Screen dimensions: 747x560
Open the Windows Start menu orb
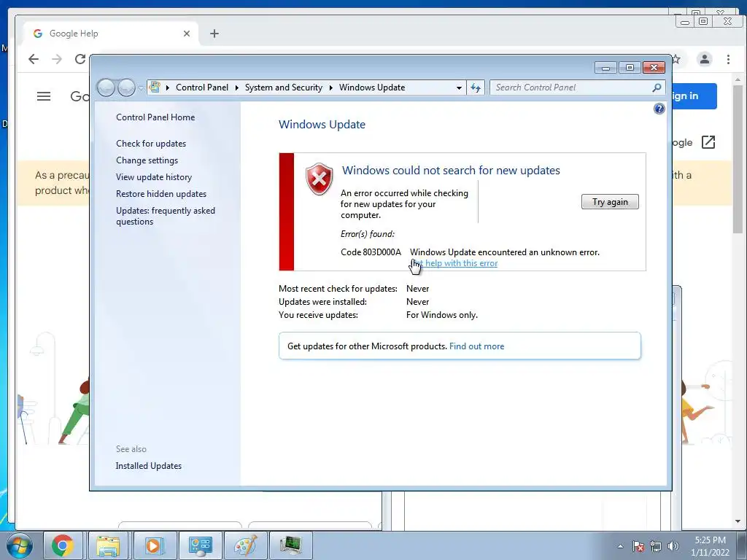[x=20, y=545]
